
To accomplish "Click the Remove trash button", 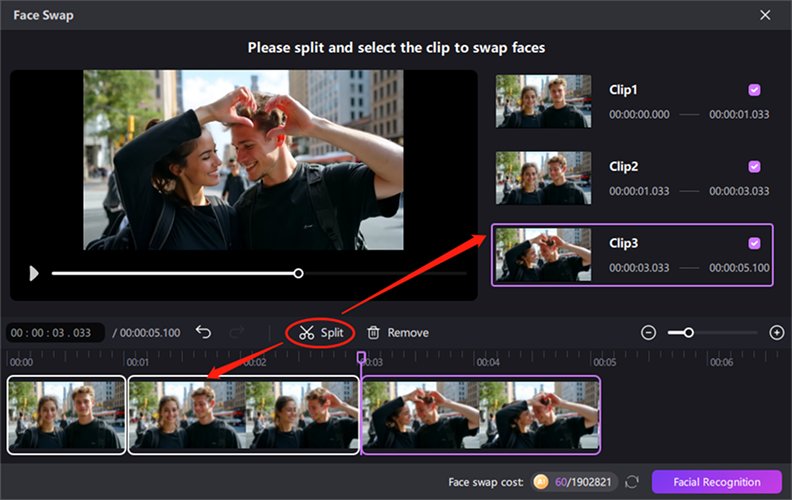I will coord(397,332).
